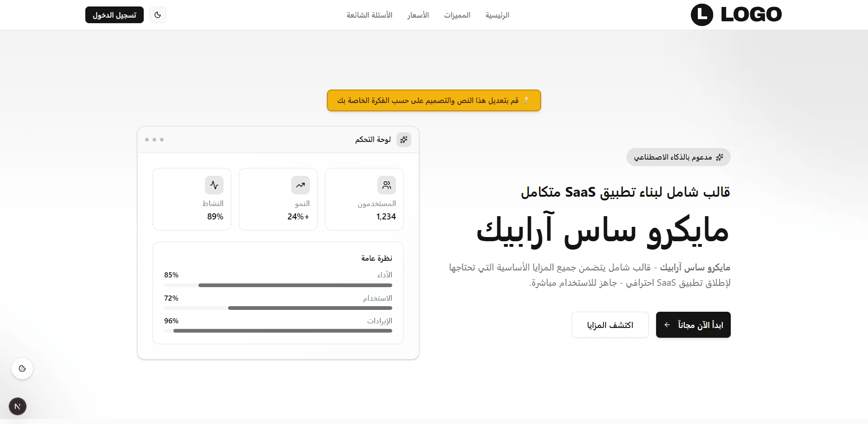
Task: Click the activity pulse icon on النشاط card
Action: click(214, 185)
